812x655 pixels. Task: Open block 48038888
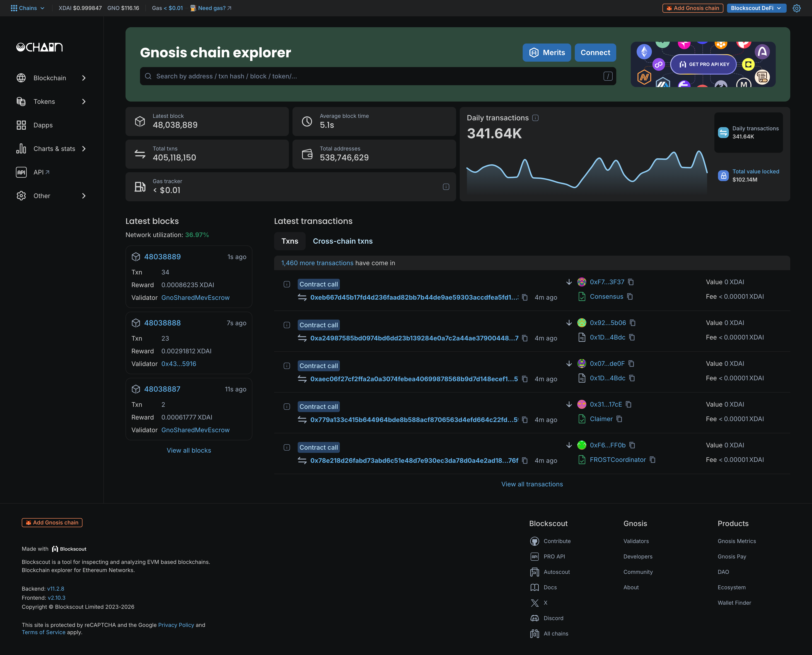pos(162,323)
